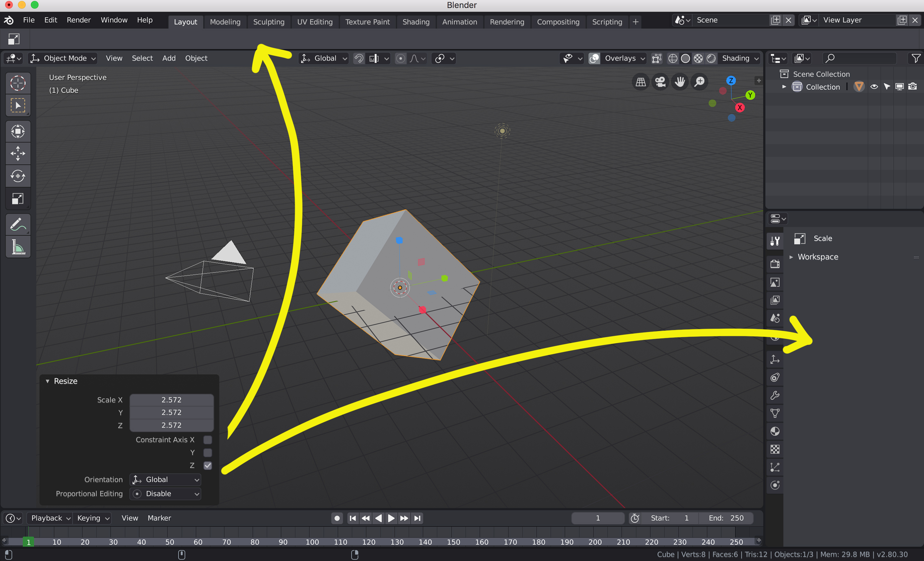Select the Move tool
This screenshot has width=924, height=561.
[18, 153]
